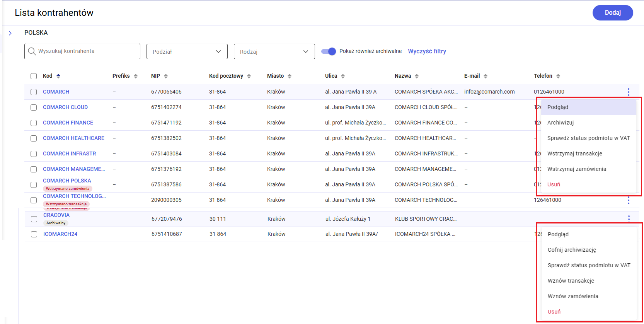Click the 'Wyczyść filtry' link
644x324 pixels.
coord(427,51)
